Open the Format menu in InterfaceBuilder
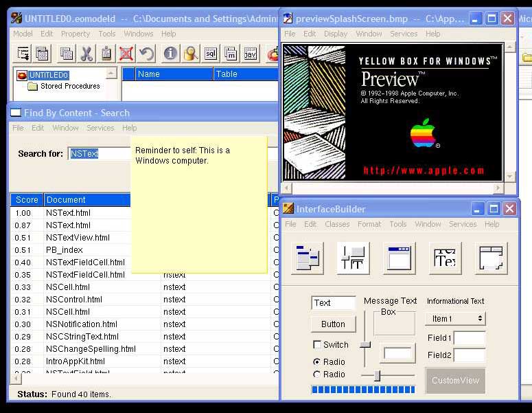This screenshot has height=413, width=532. 369,224
